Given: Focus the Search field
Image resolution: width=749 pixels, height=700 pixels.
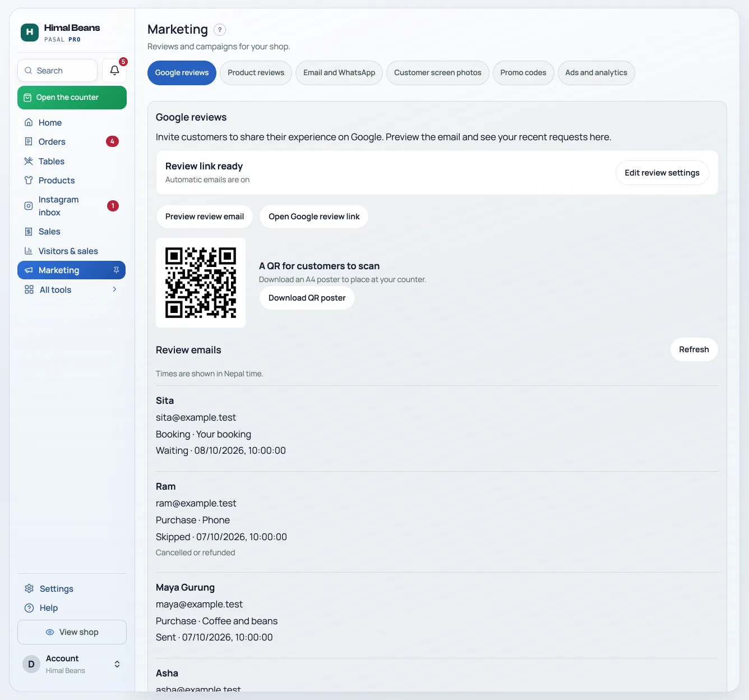Looking at the screenshot, I should 57,71.
